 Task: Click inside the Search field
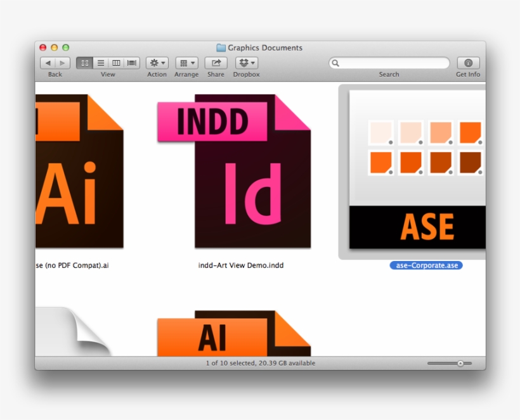(389, 63)
